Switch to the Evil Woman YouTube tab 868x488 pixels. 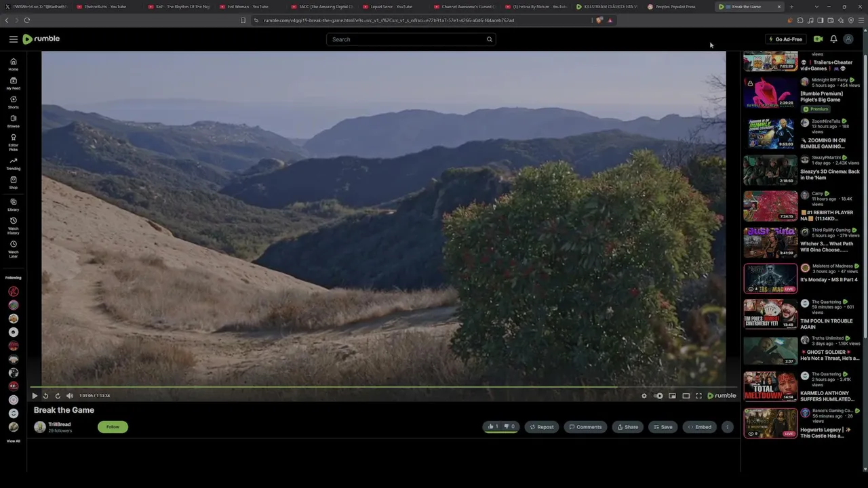coord(248,7)
